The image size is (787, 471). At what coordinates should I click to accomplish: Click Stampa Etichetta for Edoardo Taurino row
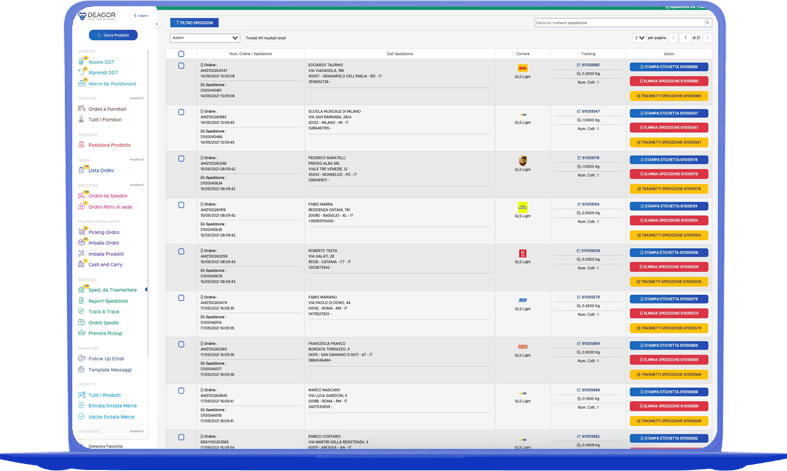(x=669, y=67)
